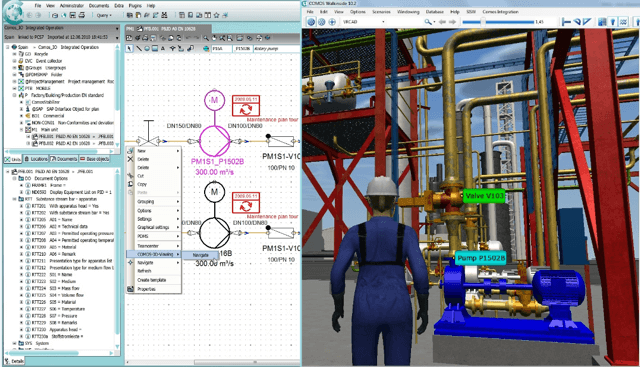Expand the SYS System tree node
Screen dimensions: 640x367
(x=15, y=343)
